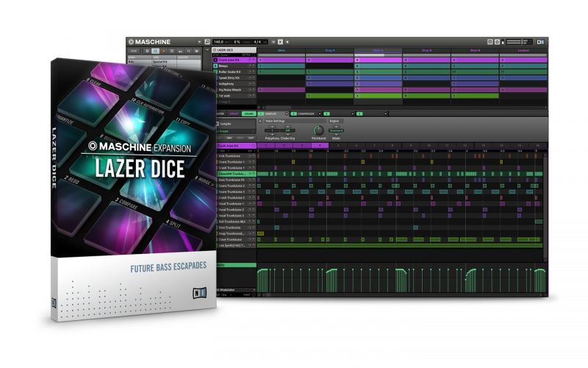Select pattern slot 1 in pattern bar

pos(266,145)
